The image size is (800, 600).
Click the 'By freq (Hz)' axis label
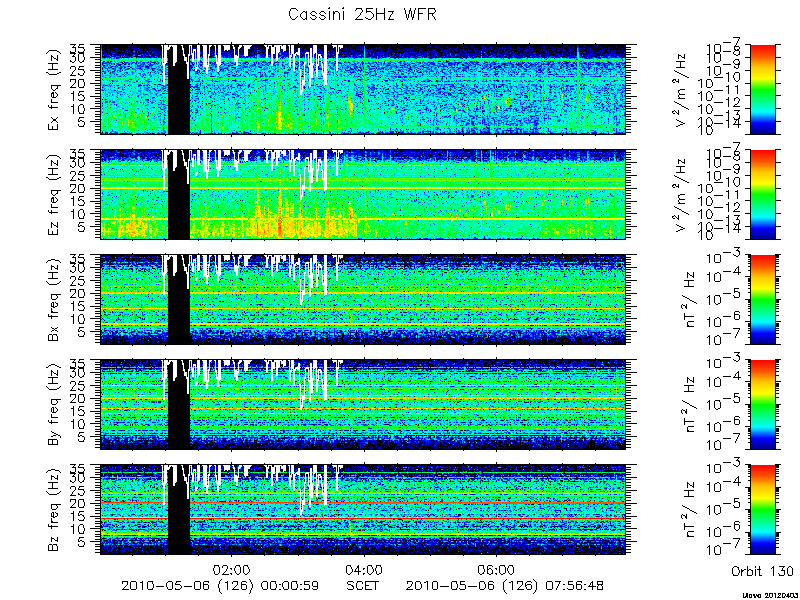point(54,405)
